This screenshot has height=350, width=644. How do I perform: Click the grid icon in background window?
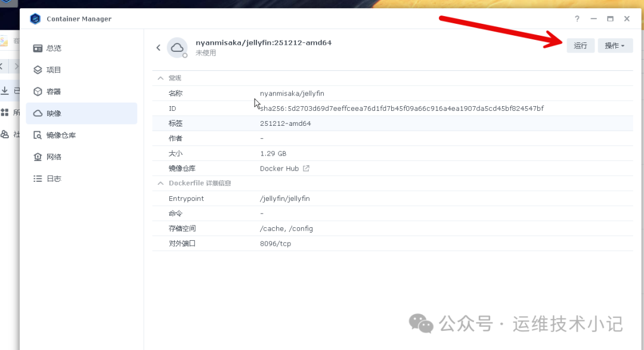pos(5,112)
